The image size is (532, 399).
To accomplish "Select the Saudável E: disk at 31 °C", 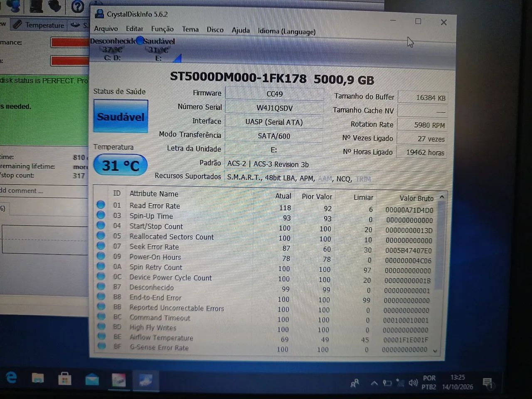I will [159, 49].
